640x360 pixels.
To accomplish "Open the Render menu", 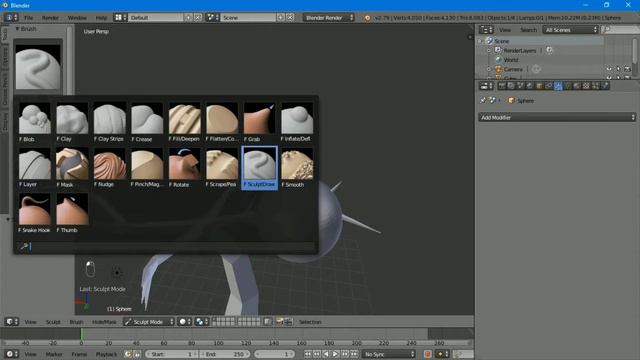I will point(50,18).
